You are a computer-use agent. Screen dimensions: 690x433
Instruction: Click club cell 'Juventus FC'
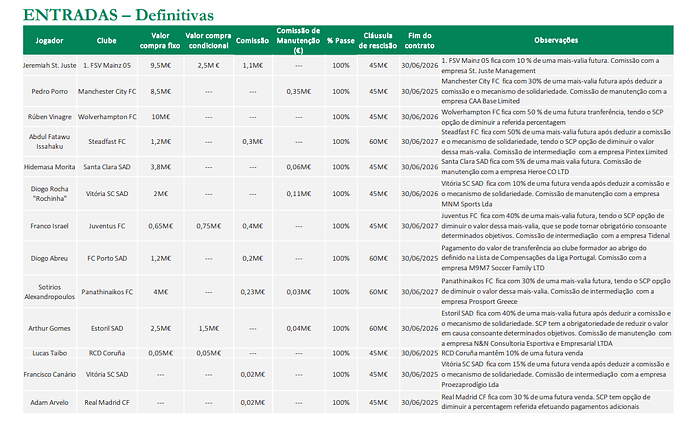click(107, 226)
